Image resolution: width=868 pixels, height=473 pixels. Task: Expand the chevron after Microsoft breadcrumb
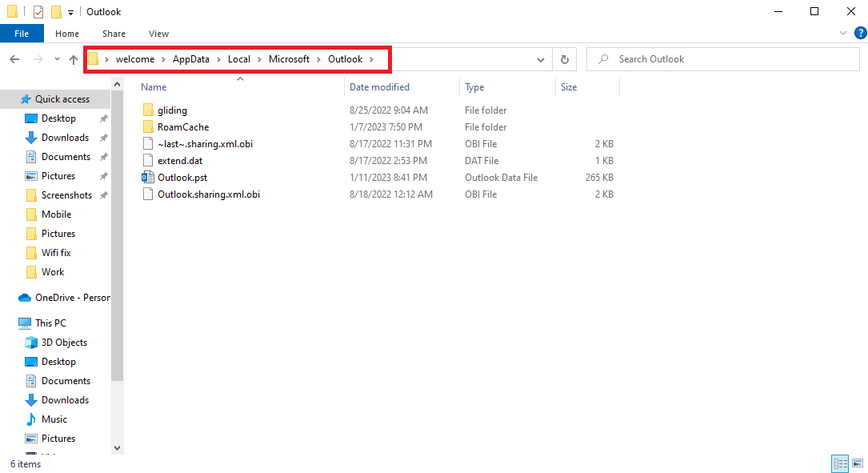tap(319, 59)
